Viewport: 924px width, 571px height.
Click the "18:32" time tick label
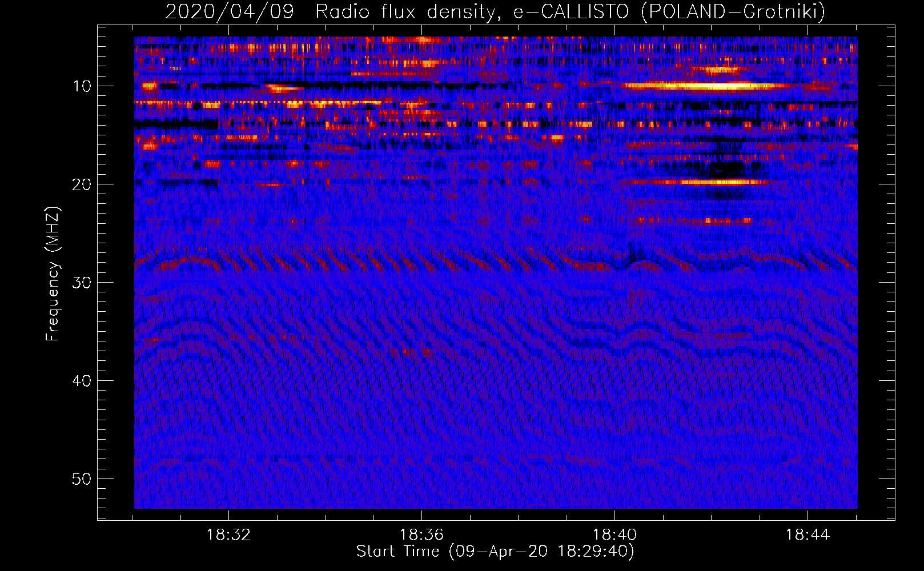click(x=228, y=535)
